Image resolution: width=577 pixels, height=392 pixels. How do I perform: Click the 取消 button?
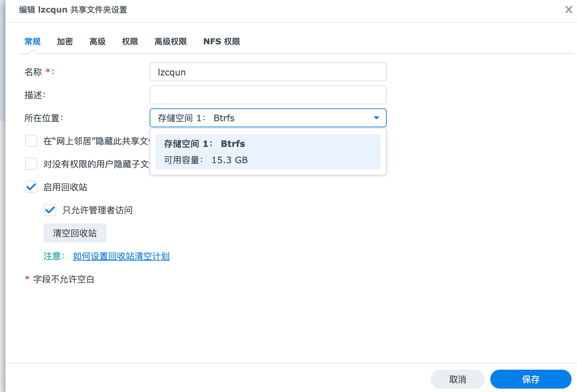tap(457, 379)
